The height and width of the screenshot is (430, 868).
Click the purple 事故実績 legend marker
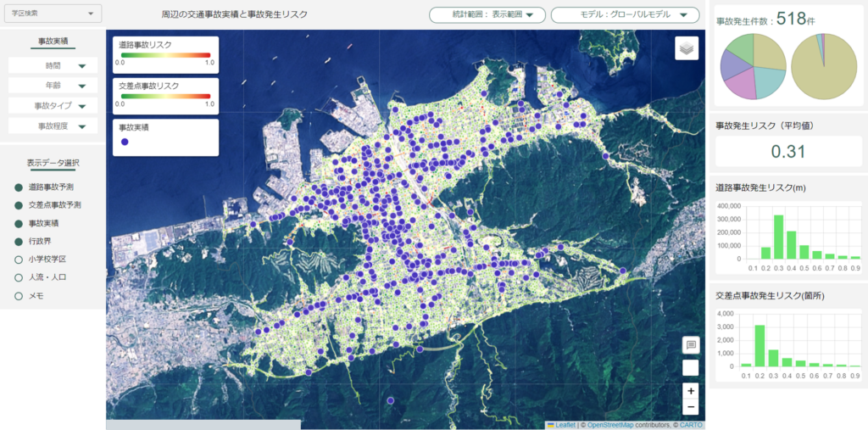tap(125, 142)
